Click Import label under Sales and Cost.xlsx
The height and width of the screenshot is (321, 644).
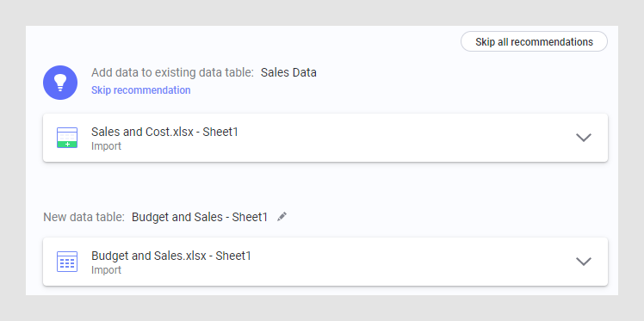pyautogui.click(x=106, y=146)
